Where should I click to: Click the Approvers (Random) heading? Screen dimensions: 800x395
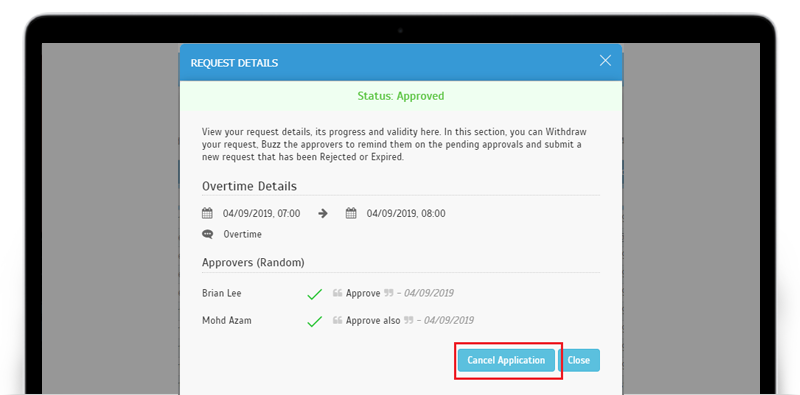253,263
